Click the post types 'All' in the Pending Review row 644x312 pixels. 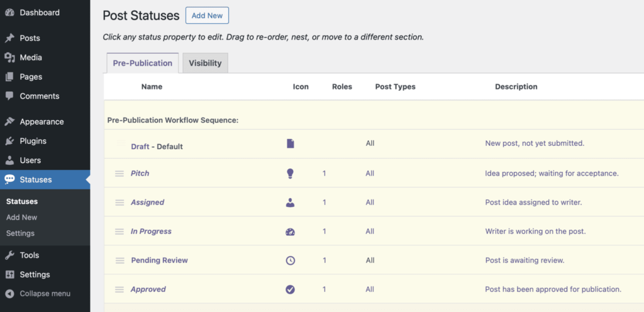tap(370, 260)
